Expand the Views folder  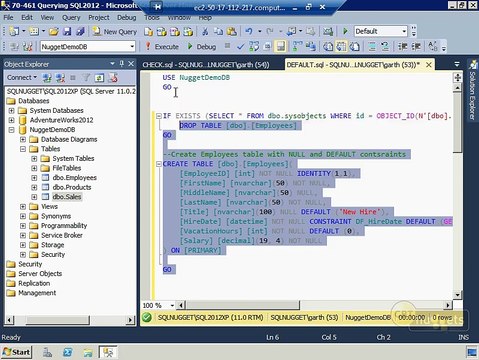pos(23,207)
